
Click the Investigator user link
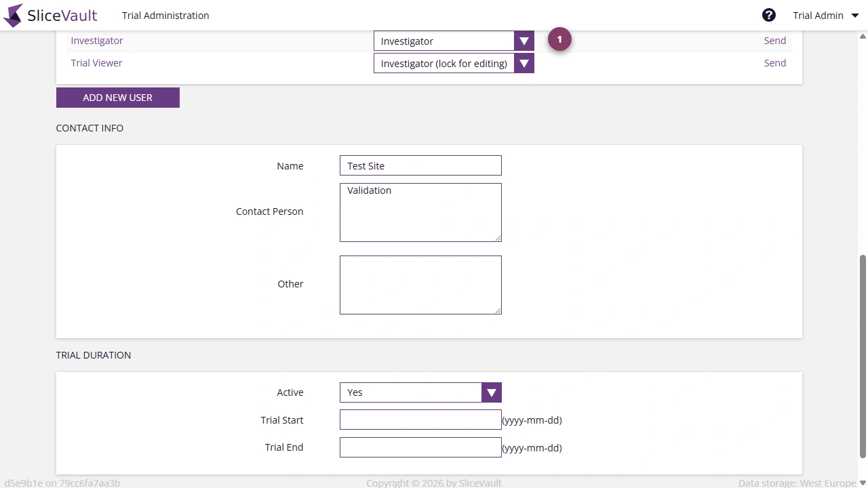(x=96, y=41)
